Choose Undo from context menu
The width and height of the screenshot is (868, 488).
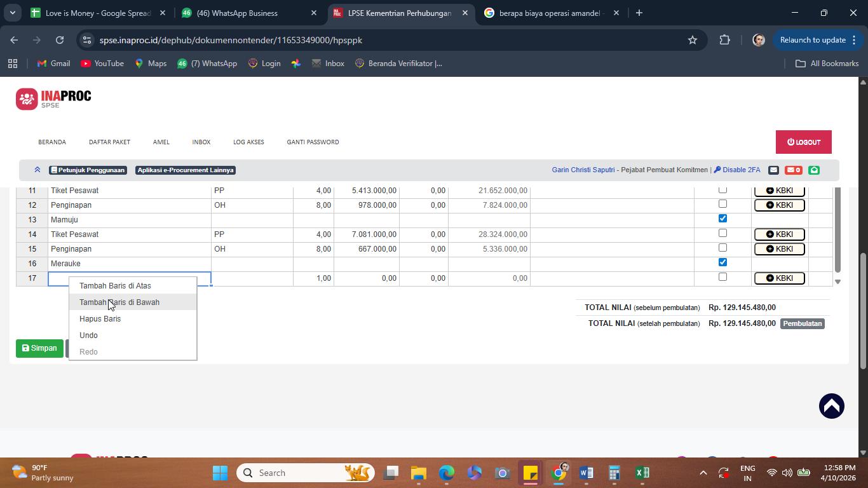[133, 335]
